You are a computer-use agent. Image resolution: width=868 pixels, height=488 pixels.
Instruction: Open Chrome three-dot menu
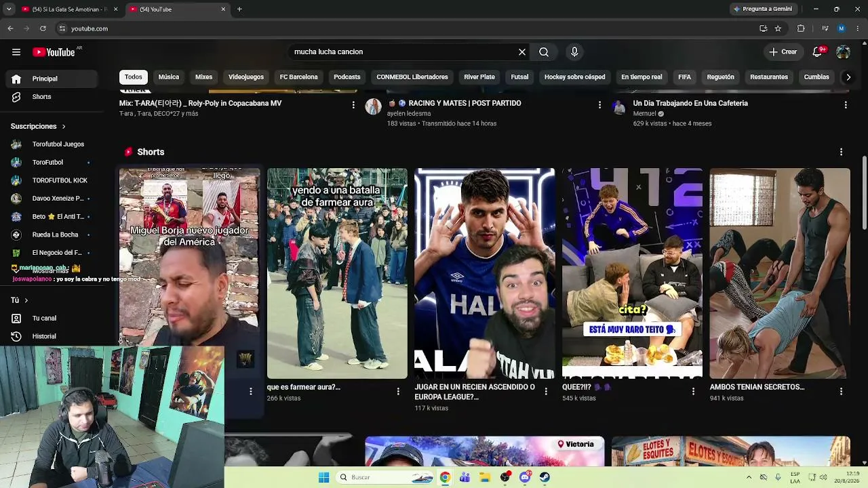[x=858, y=28]
